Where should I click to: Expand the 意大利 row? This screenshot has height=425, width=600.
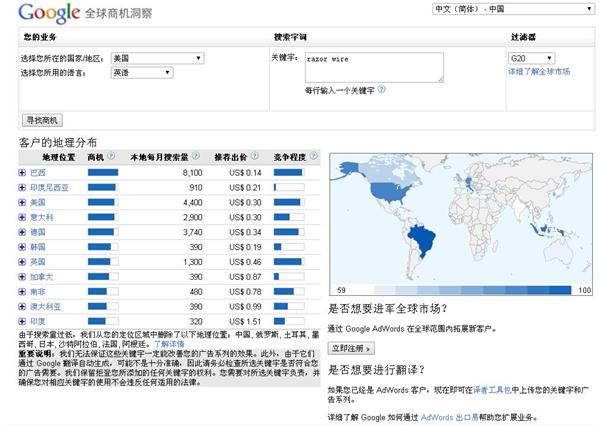click(x=22, y=218)
